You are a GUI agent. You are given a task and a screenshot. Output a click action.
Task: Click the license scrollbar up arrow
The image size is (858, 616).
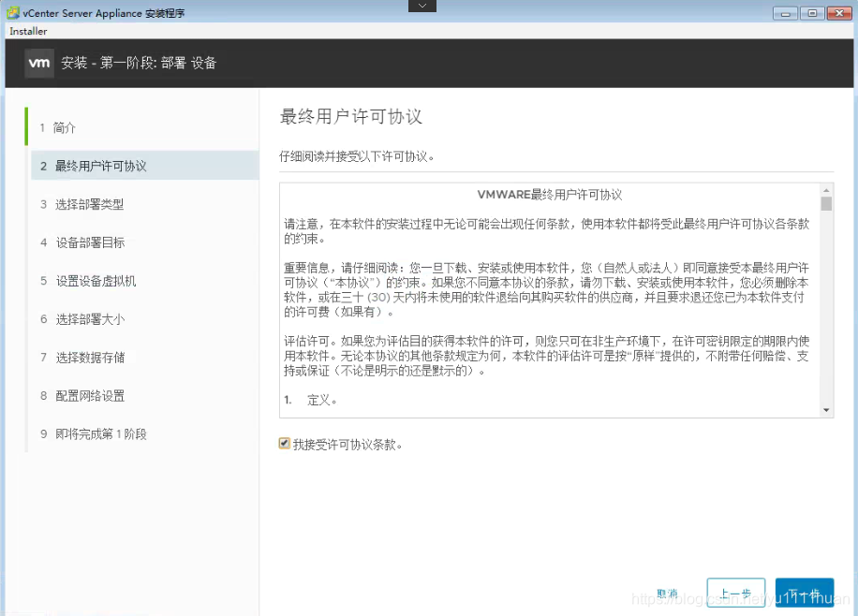point(826,190)
